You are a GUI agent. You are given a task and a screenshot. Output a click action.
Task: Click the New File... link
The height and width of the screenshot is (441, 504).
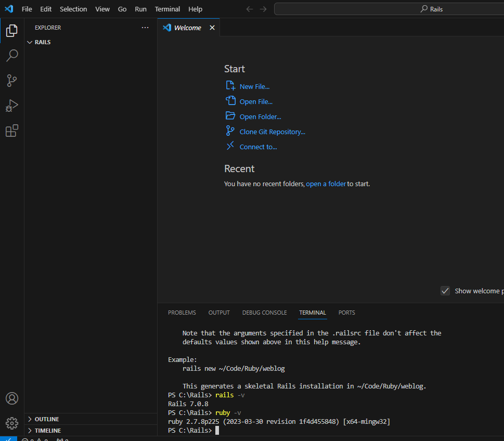254,86
